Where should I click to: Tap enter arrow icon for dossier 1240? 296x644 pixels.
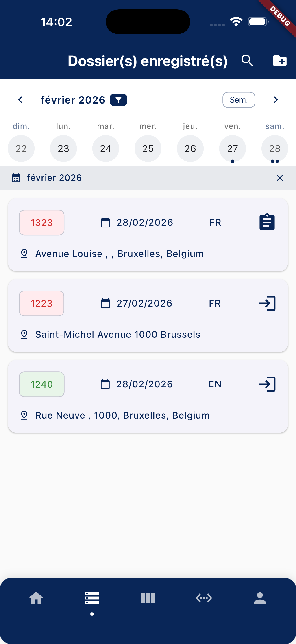click(267, 384)
